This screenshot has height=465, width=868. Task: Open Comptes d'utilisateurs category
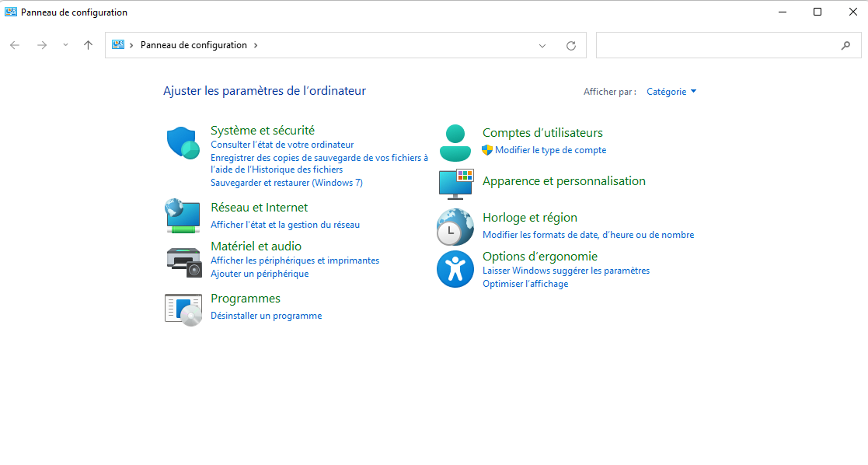(542, 132)
